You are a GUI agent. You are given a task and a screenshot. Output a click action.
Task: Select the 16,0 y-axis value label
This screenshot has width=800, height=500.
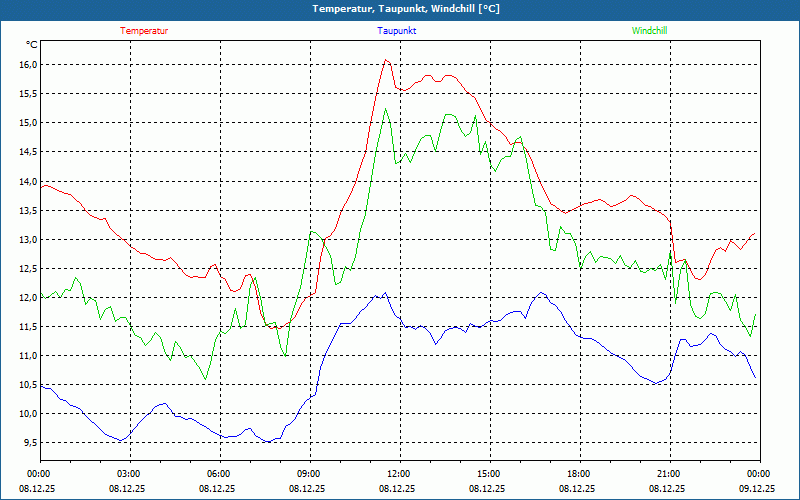pos(27,65)
